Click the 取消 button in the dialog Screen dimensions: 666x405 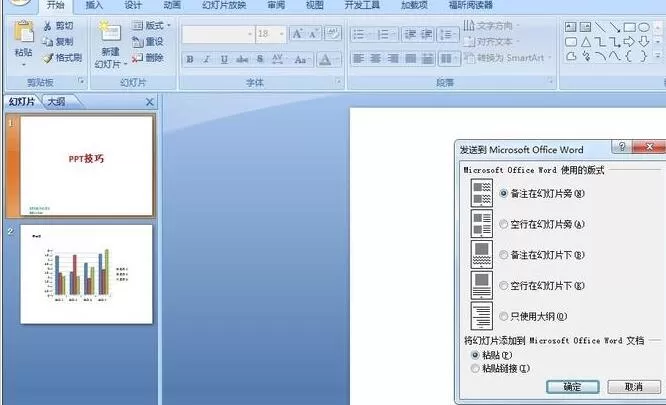coord(633,387)
